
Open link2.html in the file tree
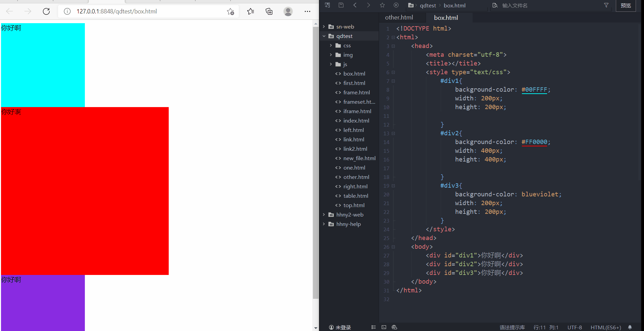355,149
